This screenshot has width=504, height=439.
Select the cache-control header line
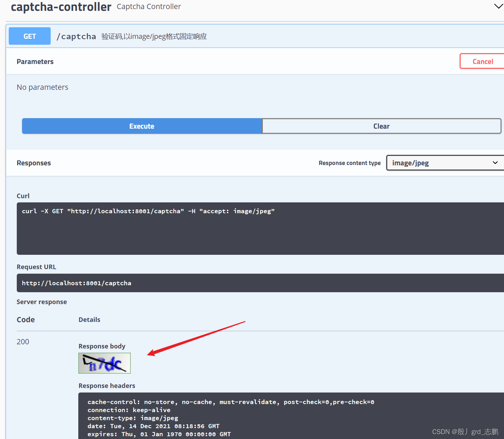point(231,402)
